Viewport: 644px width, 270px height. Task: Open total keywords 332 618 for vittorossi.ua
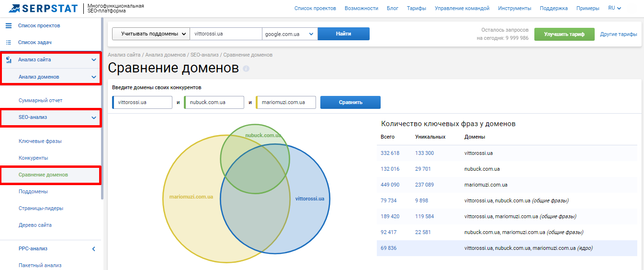390,153
